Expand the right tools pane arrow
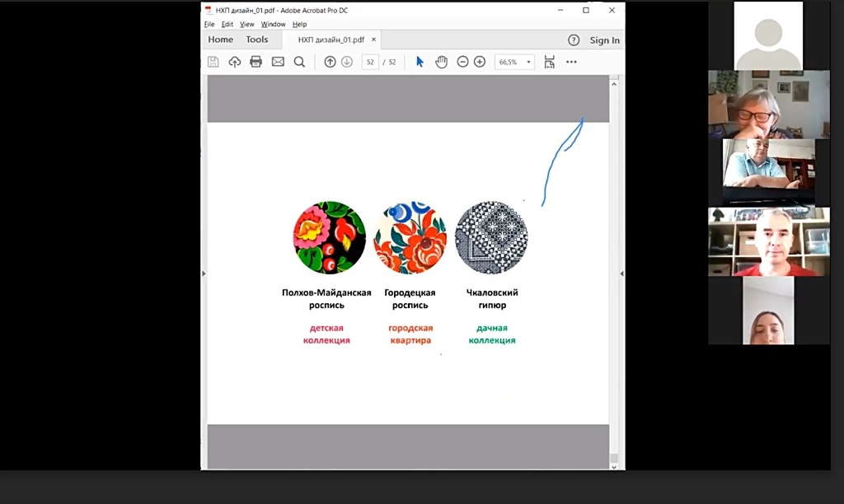 click(621, 273)
